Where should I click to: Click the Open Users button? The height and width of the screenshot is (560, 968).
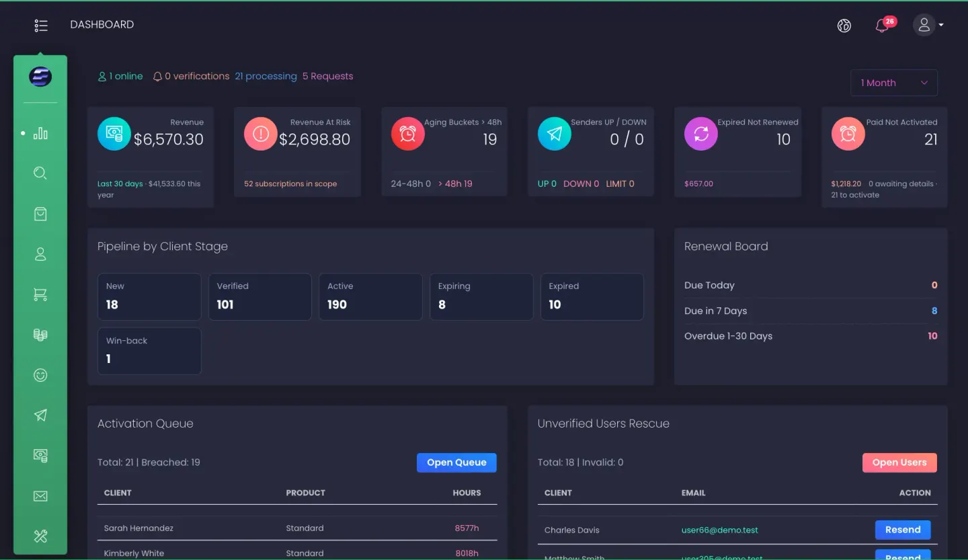[x=899, y=463]
